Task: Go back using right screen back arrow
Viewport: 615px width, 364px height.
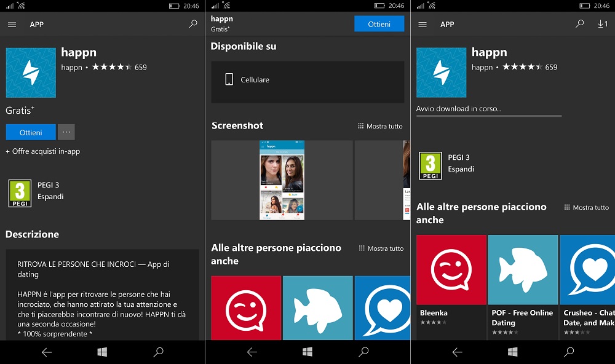Action: 458,352
